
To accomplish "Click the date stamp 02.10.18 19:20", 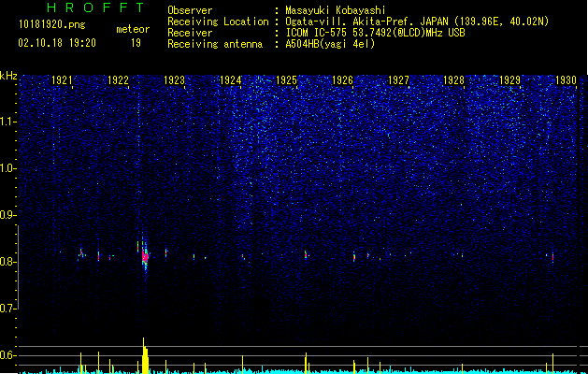I will point(57,43).
